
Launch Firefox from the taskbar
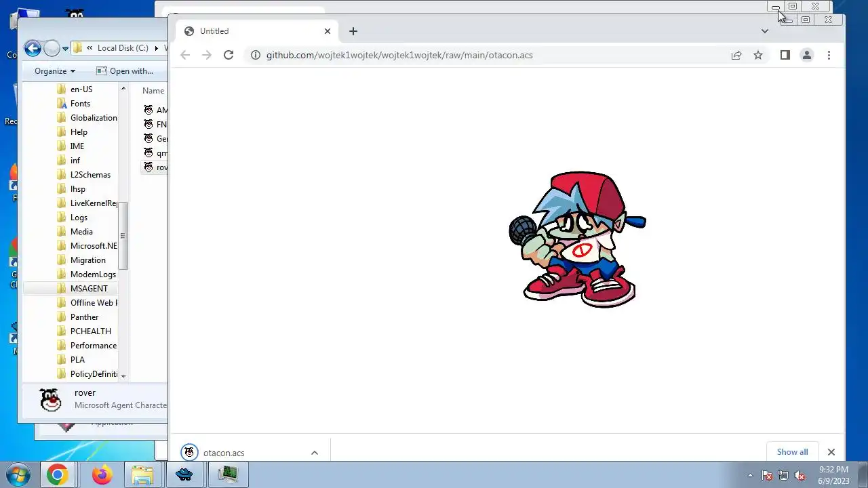click(102, 474)
